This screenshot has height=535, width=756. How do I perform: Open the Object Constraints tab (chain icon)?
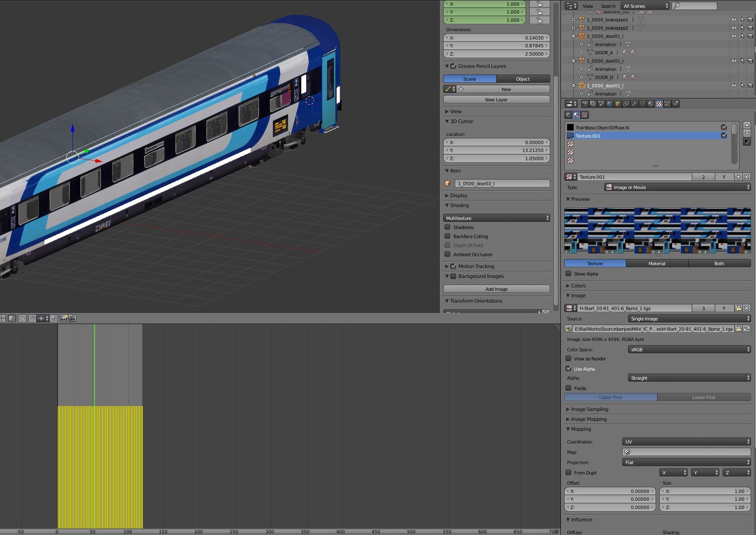tap(626, 104)
